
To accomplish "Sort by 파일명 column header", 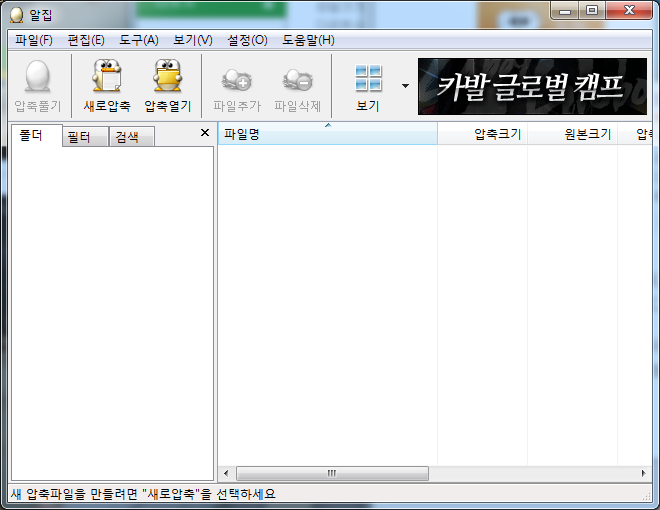I will (x=327, y=134).
